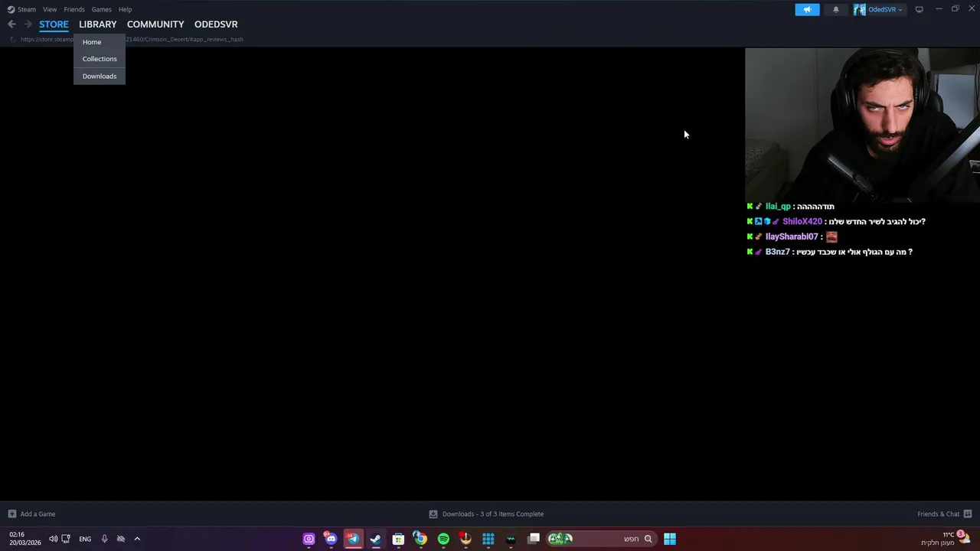Open the View menu
This screenshot has height=551, width=980.
[50, 9]
